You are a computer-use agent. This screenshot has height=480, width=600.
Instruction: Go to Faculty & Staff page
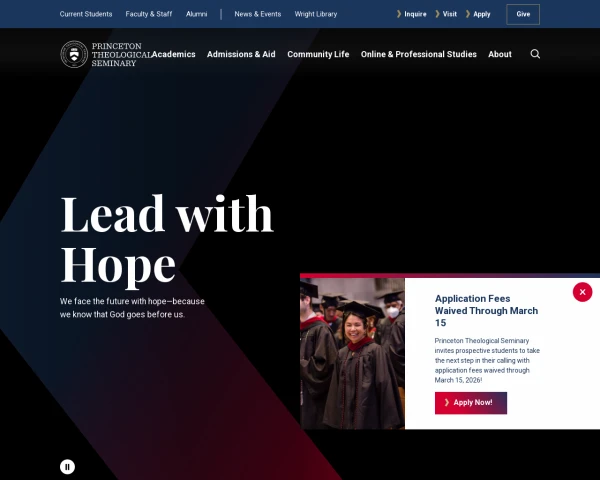tap(149, 14)
